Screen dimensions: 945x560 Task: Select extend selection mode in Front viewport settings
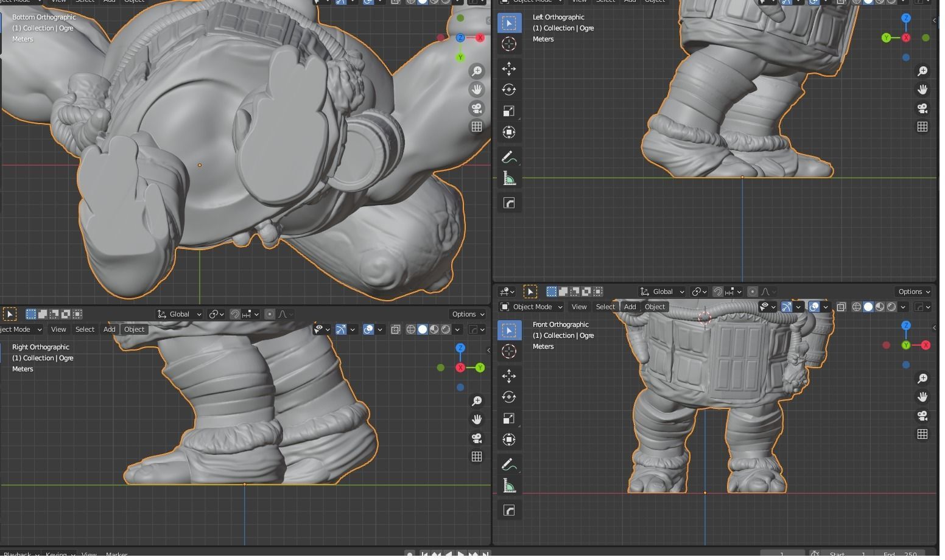pyautogui.click(x=563, y=292)
